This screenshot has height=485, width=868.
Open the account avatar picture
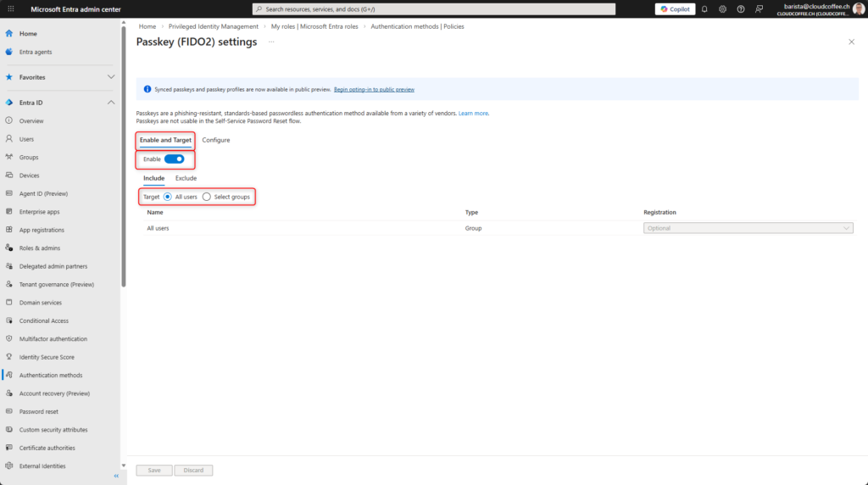(x=859, y=8)
